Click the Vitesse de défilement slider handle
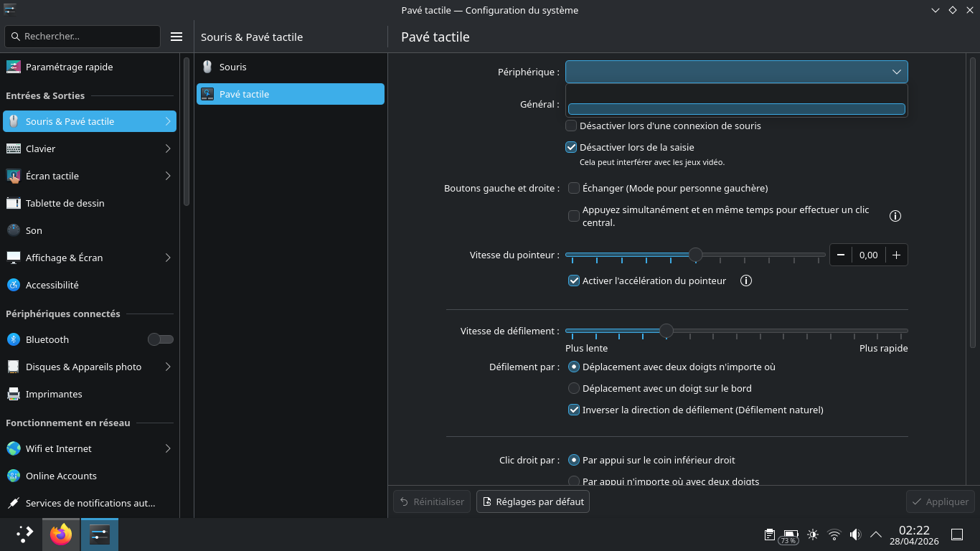The width and height of the screenshot is (980, 551). coord(666,331)
